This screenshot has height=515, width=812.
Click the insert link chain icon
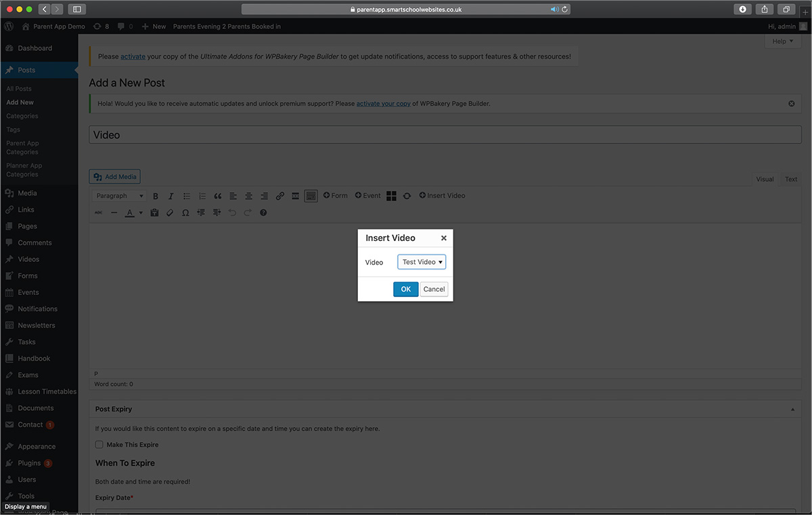pyautogui.click(x=280, y=196)
